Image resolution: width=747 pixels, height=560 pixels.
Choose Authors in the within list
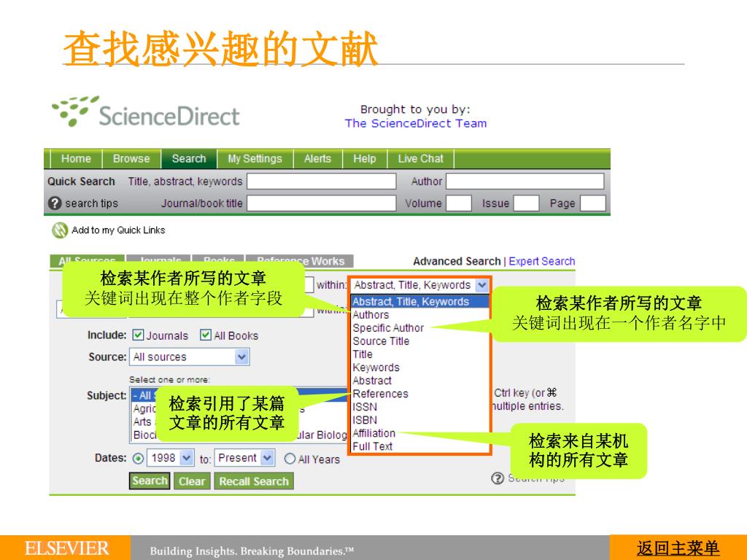tap(371, 315)
